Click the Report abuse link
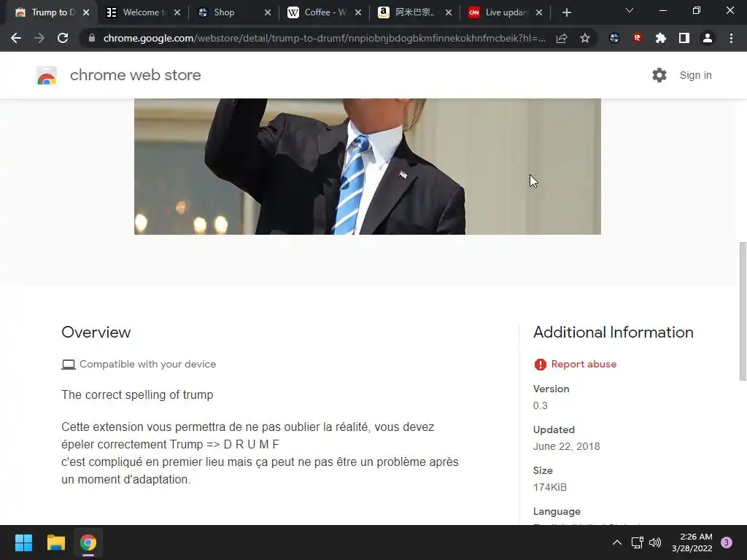Screen dimensions: 747x560 point(584,365)
